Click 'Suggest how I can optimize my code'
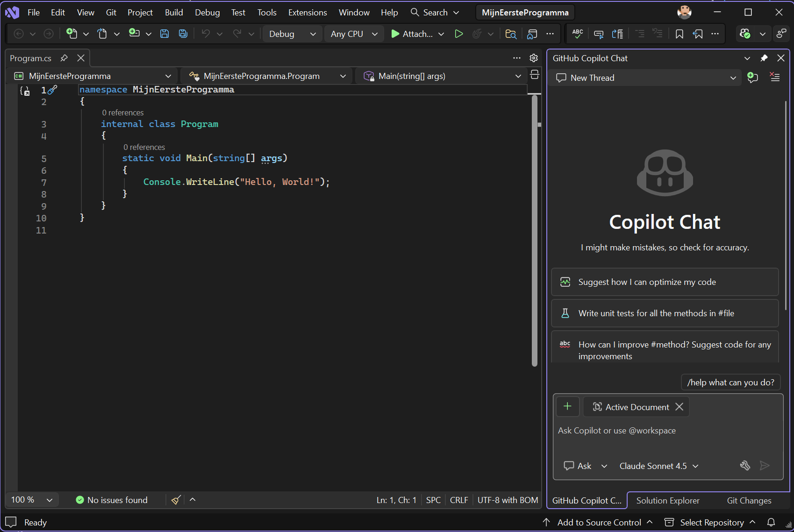Image resolution: width=794 pixels, height=532 pixels. pyautogui.click(x=665, y=282)
